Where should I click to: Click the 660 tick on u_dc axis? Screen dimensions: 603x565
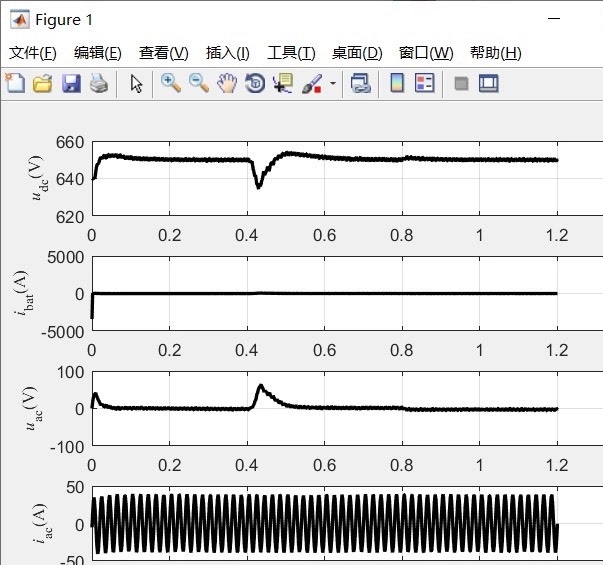click(70, 143)
